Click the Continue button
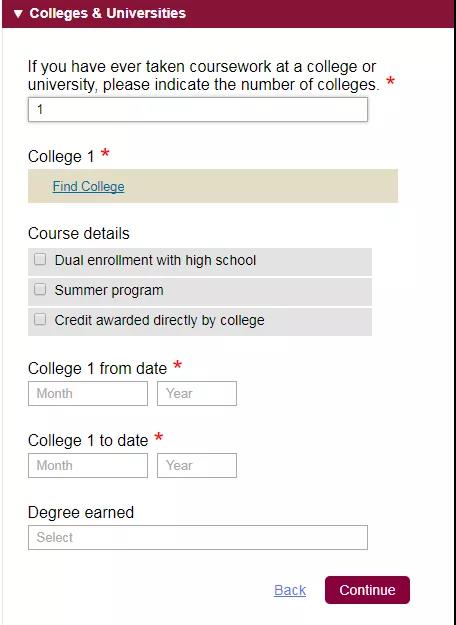Image resolution: width=456 pixels, height=625 pixels. 367,590
